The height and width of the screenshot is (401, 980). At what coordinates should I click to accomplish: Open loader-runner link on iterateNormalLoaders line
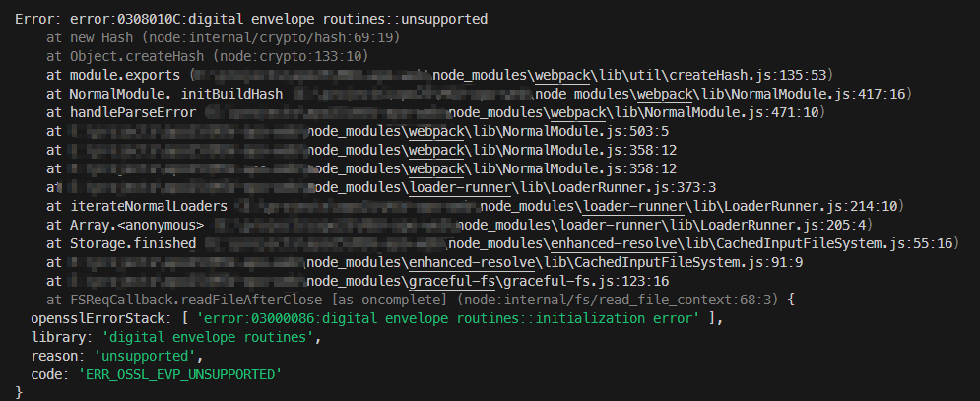click(x=625, y=206)
